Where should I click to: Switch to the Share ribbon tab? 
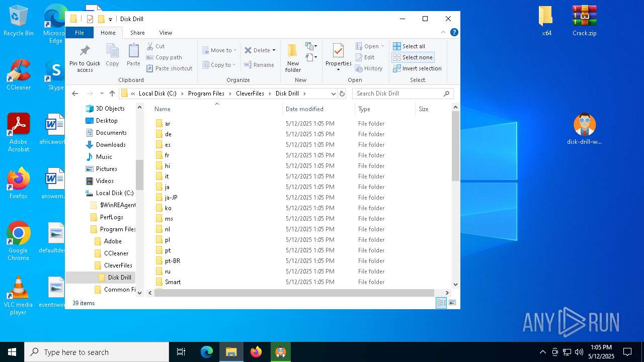137,33
